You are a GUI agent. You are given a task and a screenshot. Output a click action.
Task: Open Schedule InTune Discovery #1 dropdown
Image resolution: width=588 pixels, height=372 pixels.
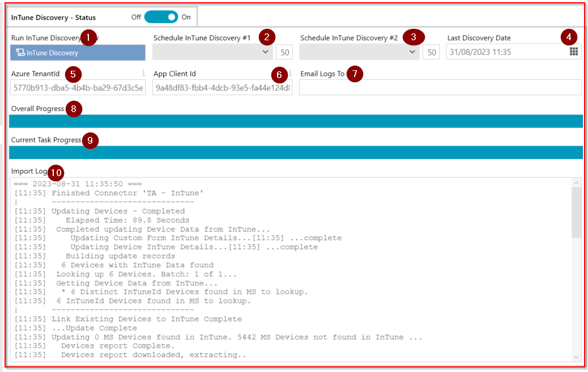212,52
